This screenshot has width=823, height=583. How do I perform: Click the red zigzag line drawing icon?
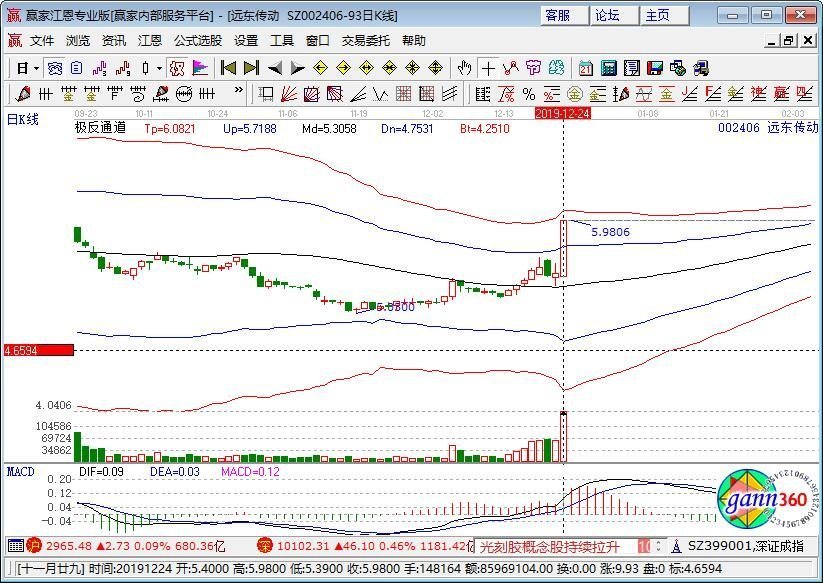point(511,68)
